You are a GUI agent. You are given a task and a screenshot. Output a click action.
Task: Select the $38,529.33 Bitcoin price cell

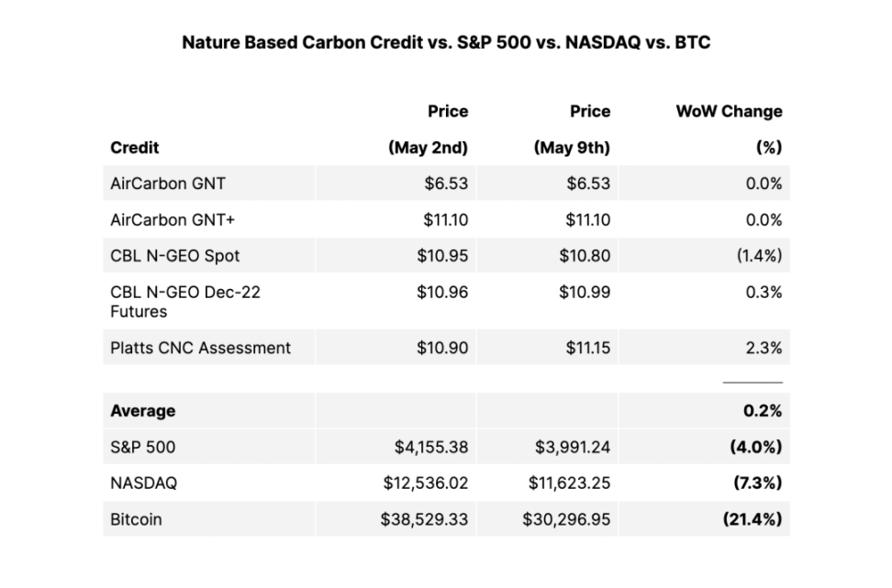(424, 519)
